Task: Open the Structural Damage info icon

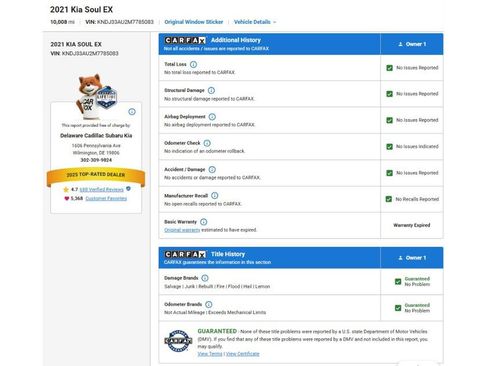Action: (211, 90)
